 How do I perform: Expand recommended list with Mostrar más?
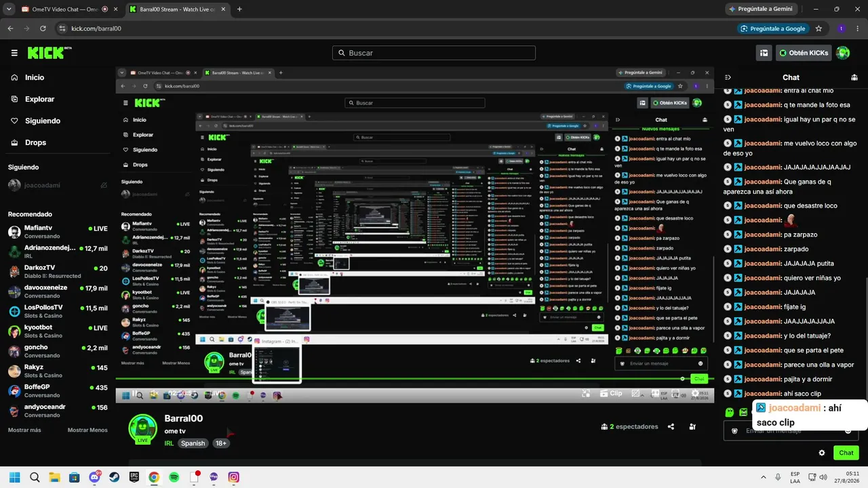tap(24, 430)
